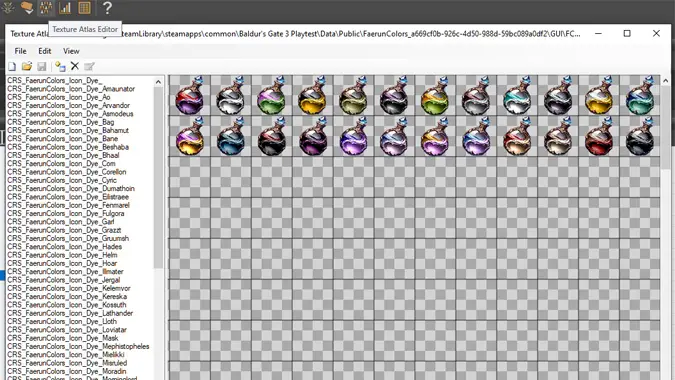This screenshot has height=380, width=675.
Task: Select the Icon_Dye_Ao list entry
Action: click(59, 97)
